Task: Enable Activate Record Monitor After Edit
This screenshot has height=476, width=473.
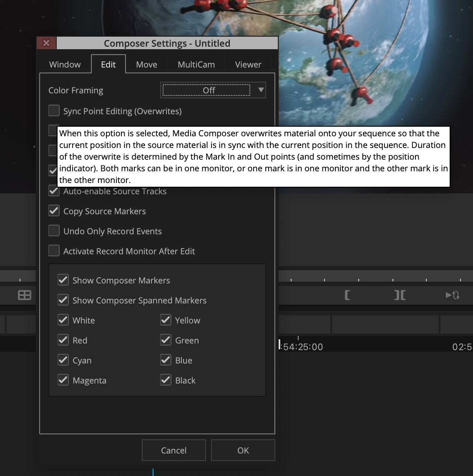Action: coord(54,251)
